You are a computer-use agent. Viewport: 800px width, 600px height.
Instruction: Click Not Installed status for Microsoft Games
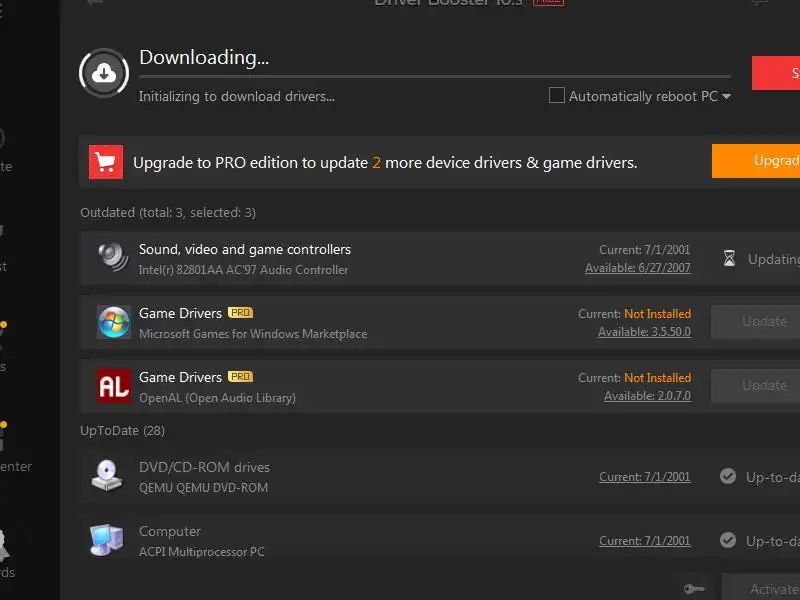(x=658, y=314)
